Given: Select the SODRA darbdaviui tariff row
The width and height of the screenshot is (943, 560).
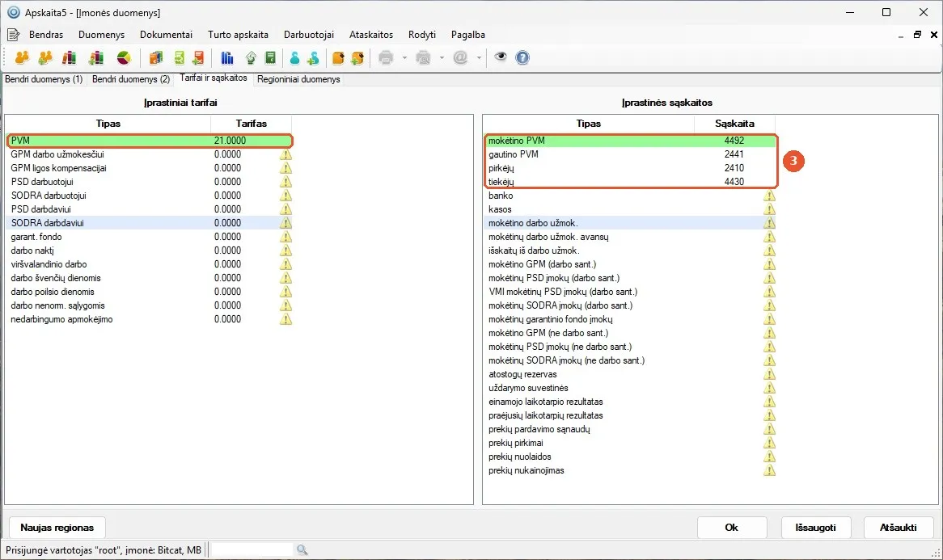Looking at the screenshot, I should (x=149, y=223).
